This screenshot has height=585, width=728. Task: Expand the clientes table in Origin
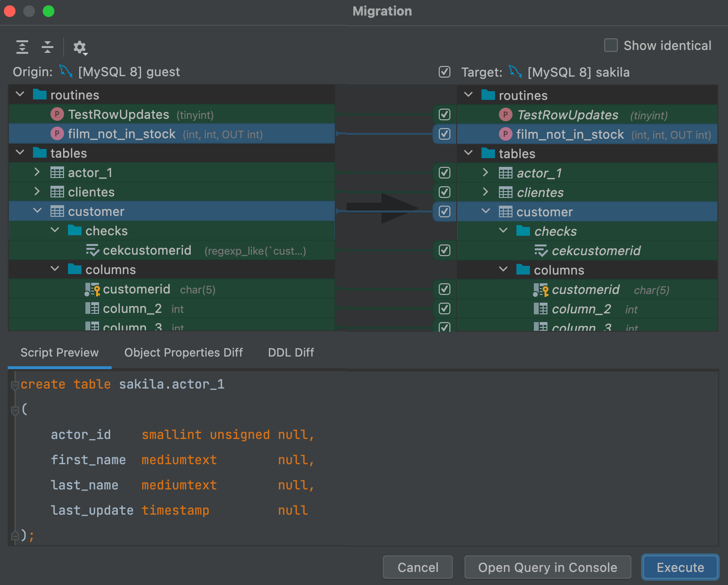[37, 192]
